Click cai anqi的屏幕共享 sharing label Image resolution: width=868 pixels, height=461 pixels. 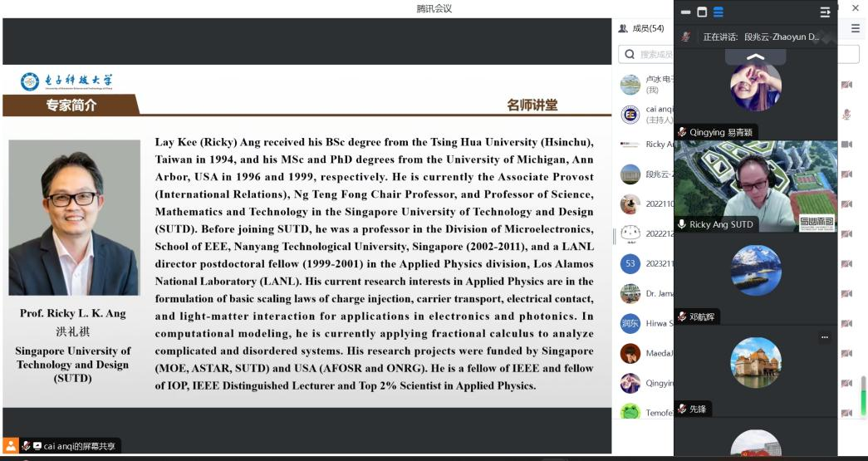79,446
